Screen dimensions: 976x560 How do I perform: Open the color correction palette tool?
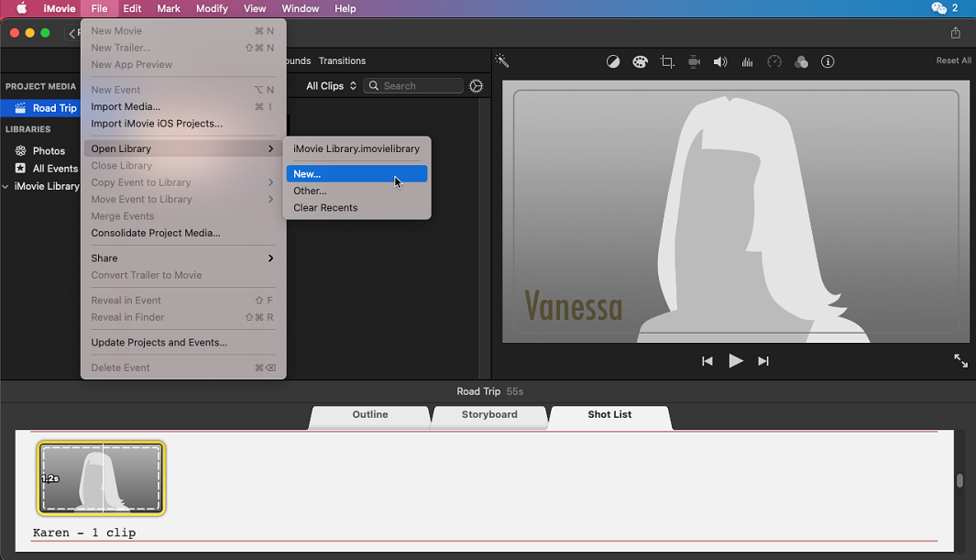640,61
